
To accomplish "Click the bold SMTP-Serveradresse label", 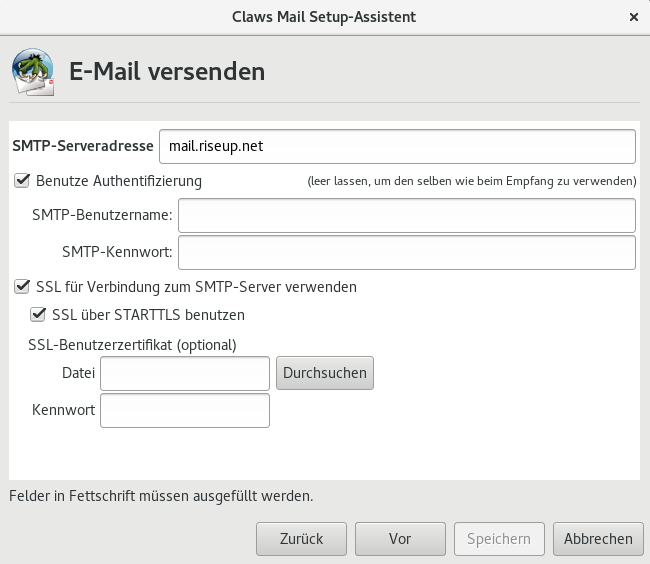I will tap(83, 146).
